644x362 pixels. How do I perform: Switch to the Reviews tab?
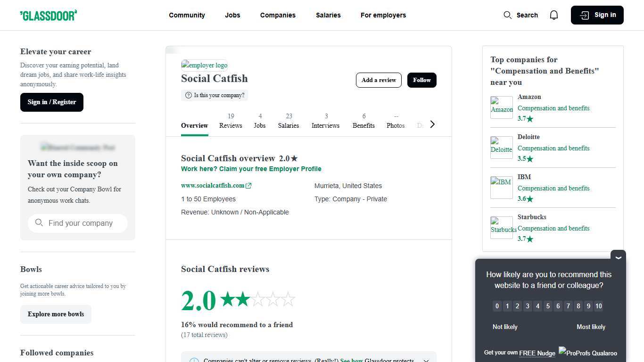231,121
